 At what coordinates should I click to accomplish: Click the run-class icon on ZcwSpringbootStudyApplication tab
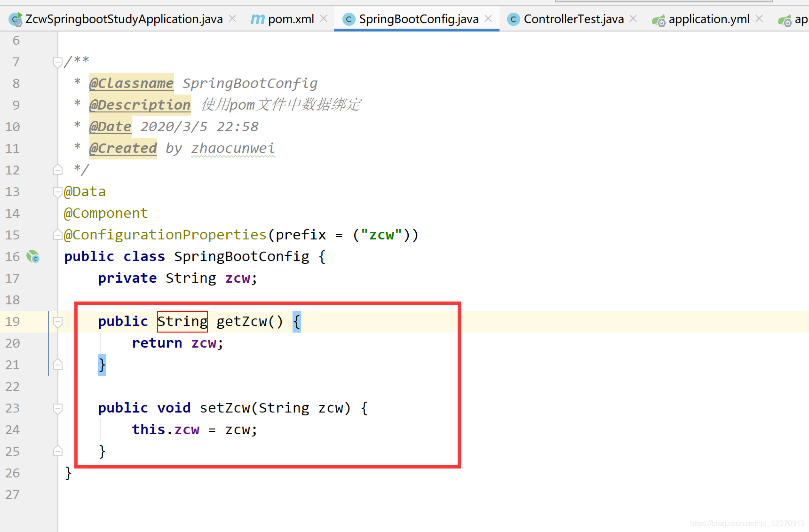point(16,19)
